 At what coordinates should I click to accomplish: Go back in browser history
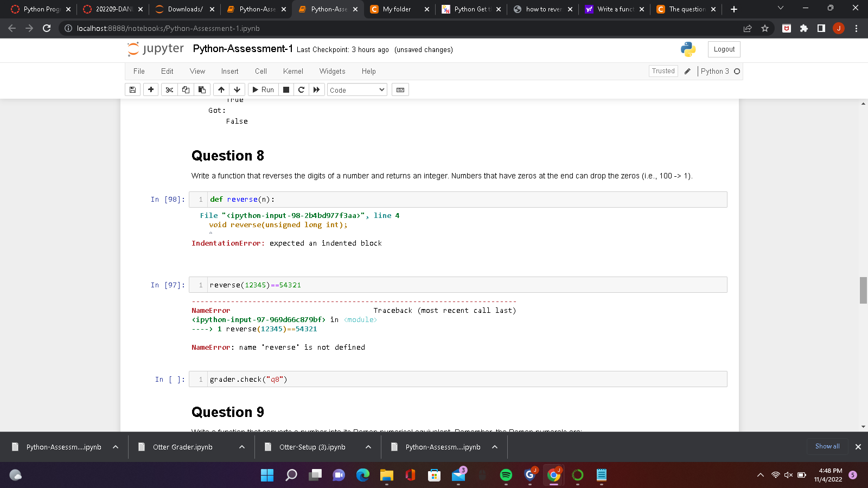(12, 28)
